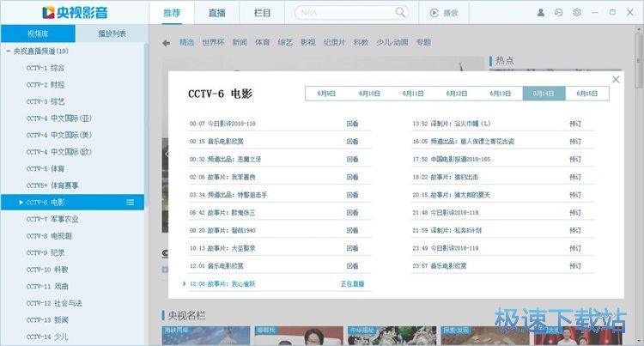Screen dimensions: 644x346
Task: Click the search magnifier icon
Action: click(x=400, y=12)
